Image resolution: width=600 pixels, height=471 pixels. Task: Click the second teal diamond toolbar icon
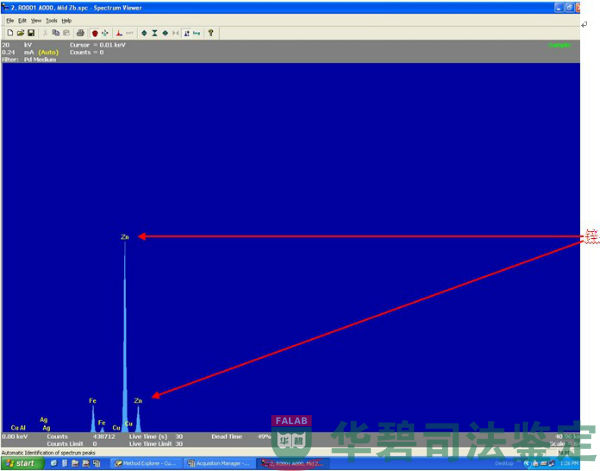165,33
